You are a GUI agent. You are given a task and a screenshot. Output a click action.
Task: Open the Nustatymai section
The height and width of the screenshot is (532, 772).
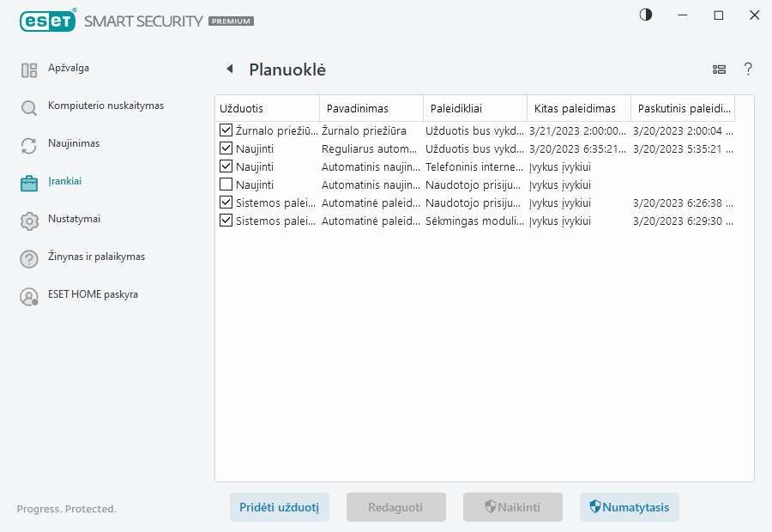coord(73,219)
